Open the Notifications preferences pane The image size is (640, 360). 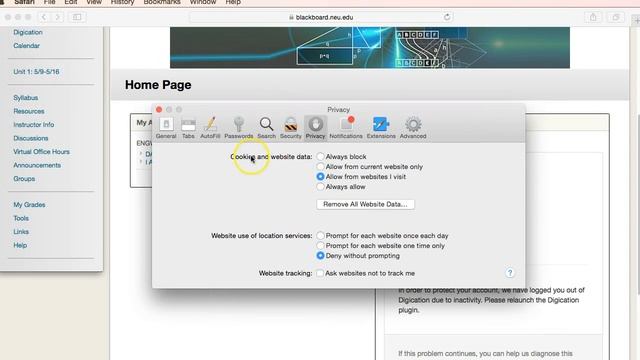(x=346, y=128)
